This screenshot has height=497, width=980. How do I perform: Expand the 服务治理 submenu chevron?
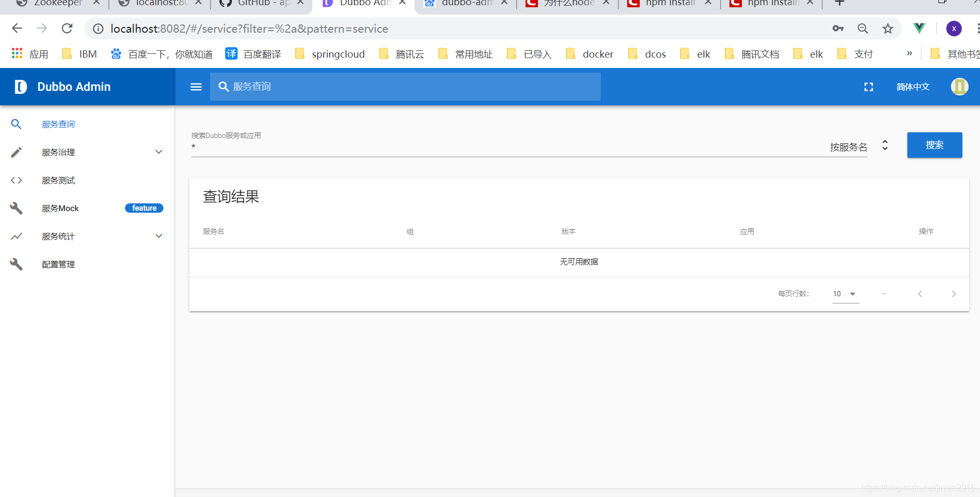159,152
